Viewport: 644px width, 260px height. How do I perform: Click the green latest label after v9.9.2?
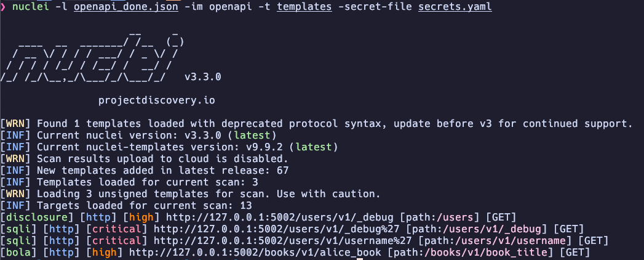[316, 147]
